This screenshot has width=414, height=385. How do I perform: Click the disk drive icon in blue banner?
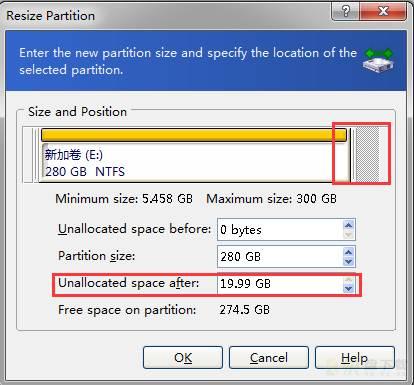(378, 60)
